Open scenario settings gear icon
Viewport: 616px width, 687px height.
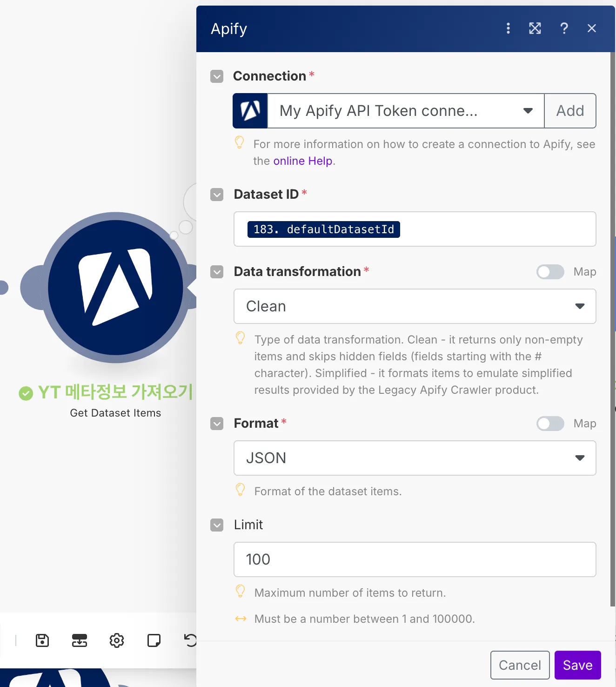pyautogui.click(x=117, y=640)
